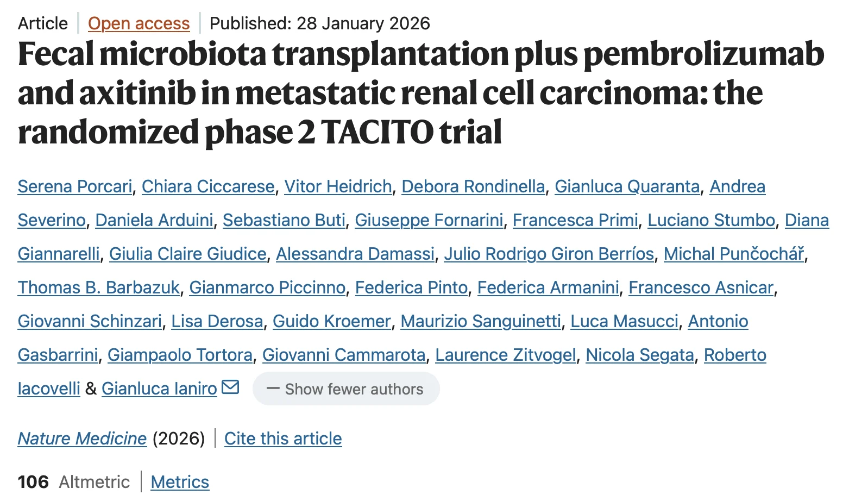The height and width of the screenshot is (501, 868).
Task: Select author Diana Giannarelli
Action: tap(58, 254)
